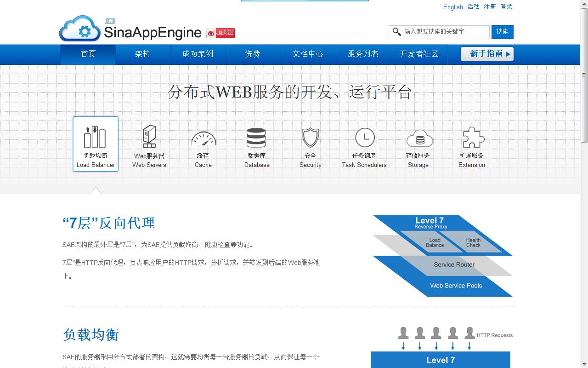The width and height of the screenshot is (588, 368).
Task: Click the main title 分布式WEB服务的开发、运行平台
Action: pyautogui.click(x=290, y=92)
